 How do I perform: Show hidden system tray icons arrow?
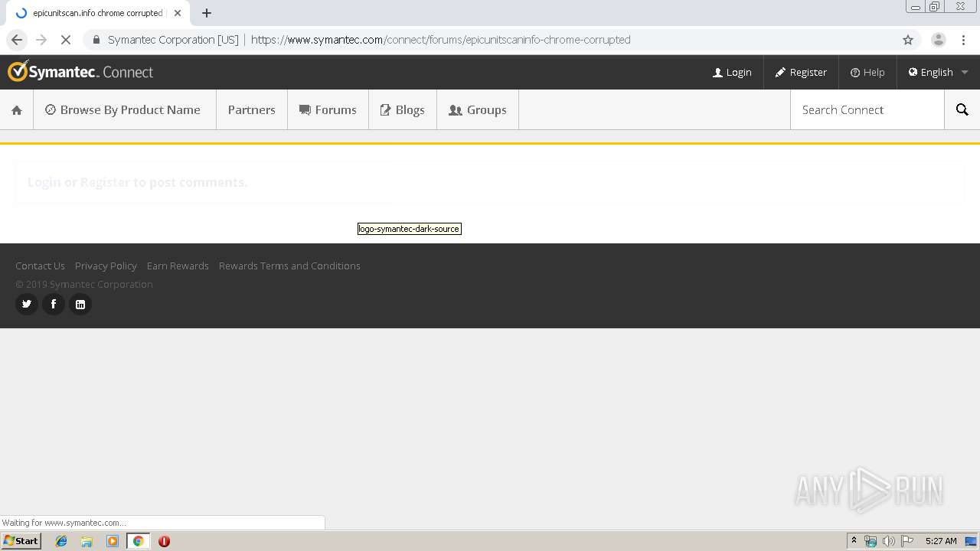coord(854,541)
